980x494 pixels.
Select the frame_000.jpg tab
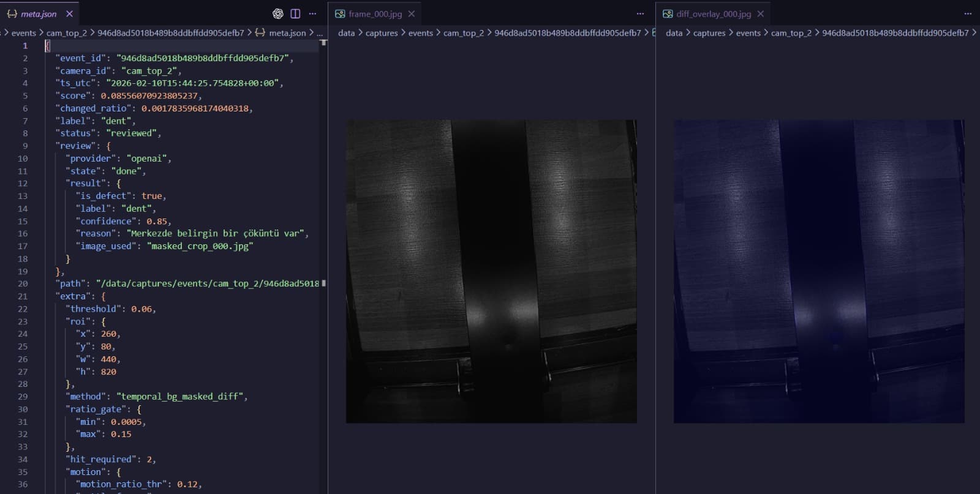(375, 13)
